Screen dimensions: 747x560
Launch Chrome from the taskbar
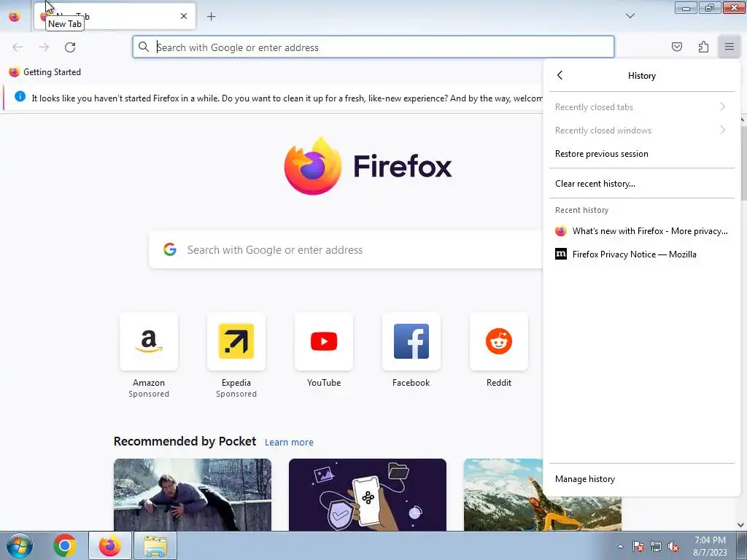[x=65, y=545]
